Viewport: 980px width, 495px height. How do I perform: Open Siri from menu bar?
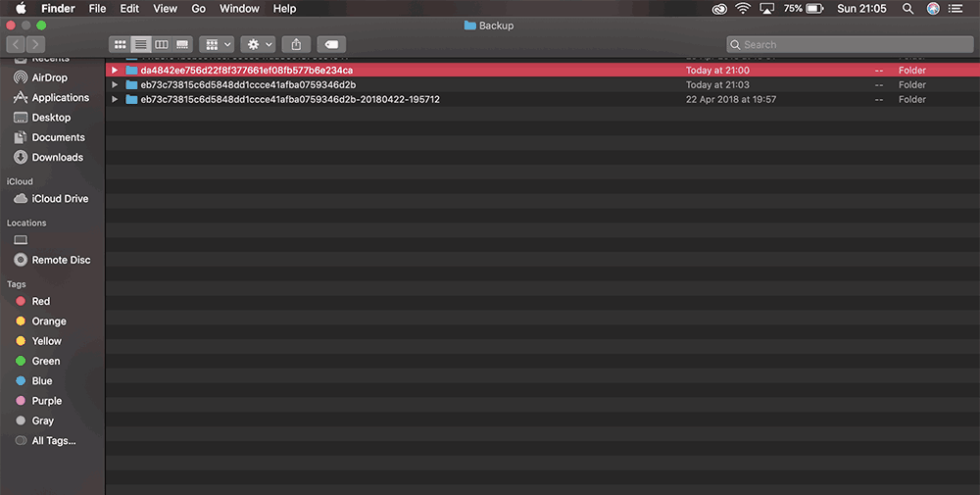933,8
